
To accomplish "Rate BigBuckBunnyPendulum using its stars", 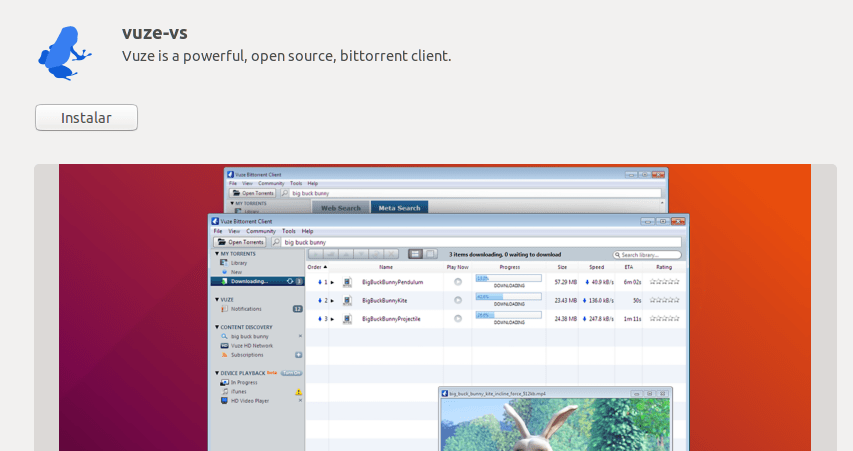I will (x=664, y=282).
